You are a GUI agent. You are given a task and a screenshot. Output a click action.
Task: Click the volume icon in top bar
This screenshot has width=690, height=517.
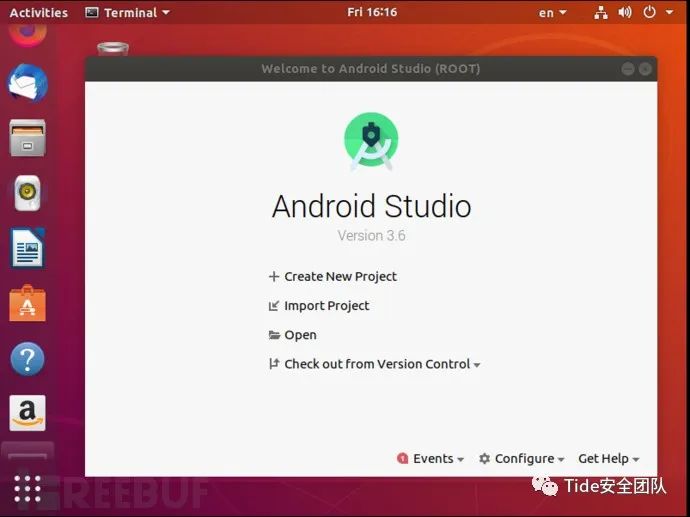click(x=625, y=12)
